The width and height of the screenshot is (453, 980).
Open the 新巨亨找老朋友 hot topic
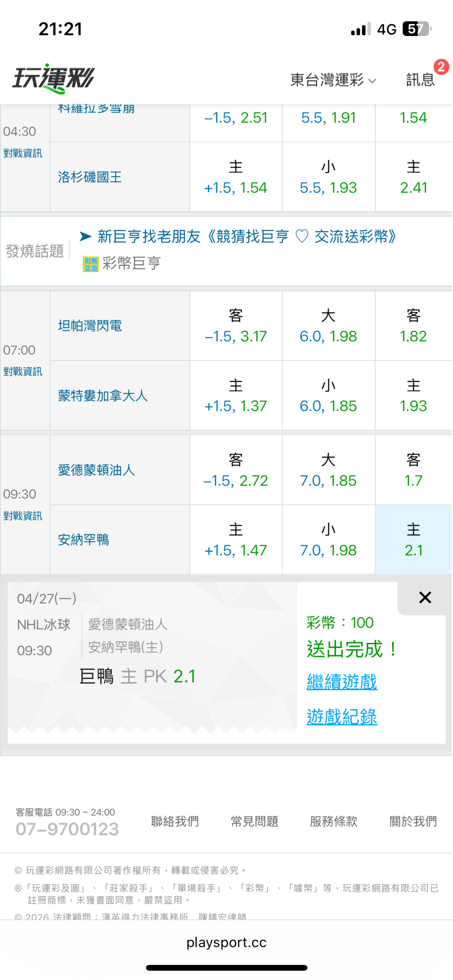coord(247,237)
